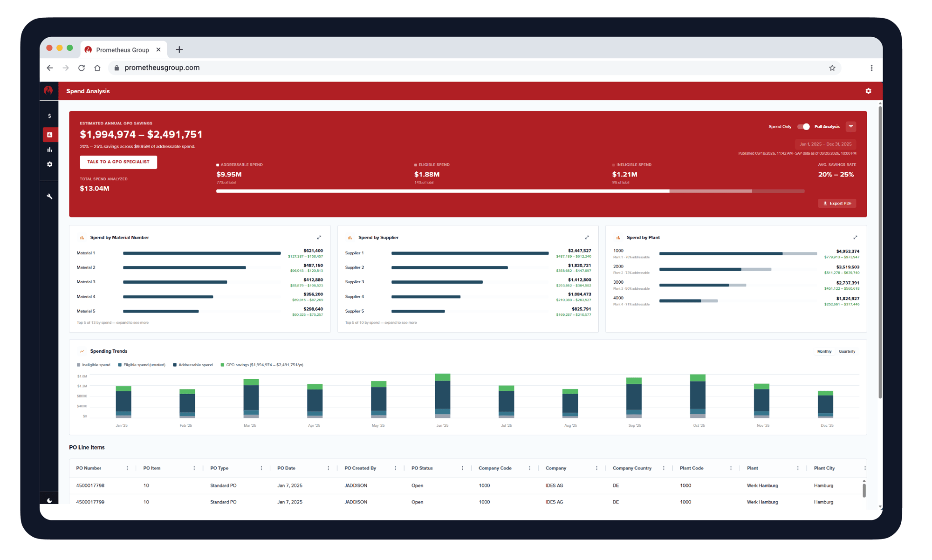
Task: Open PO Number column options menu
Action: coord(127,468)
